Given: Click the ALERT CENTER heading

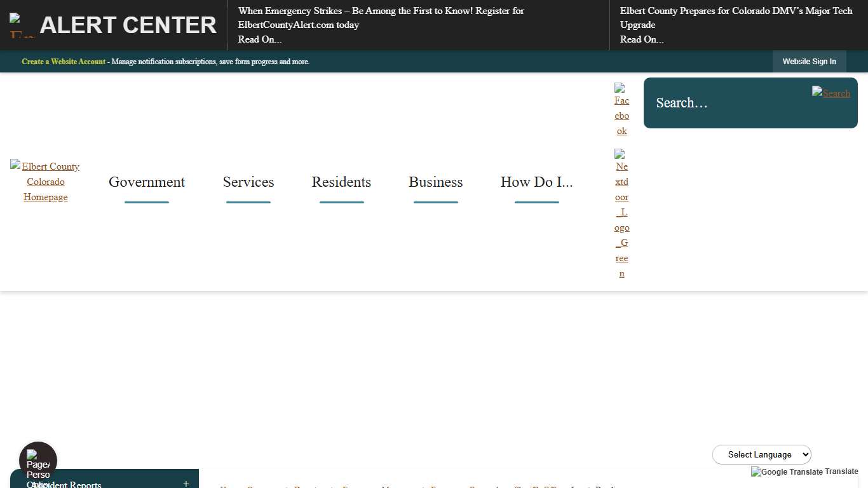Looking at the screenshot, I should pyautogui.click(x=128, y=25).
